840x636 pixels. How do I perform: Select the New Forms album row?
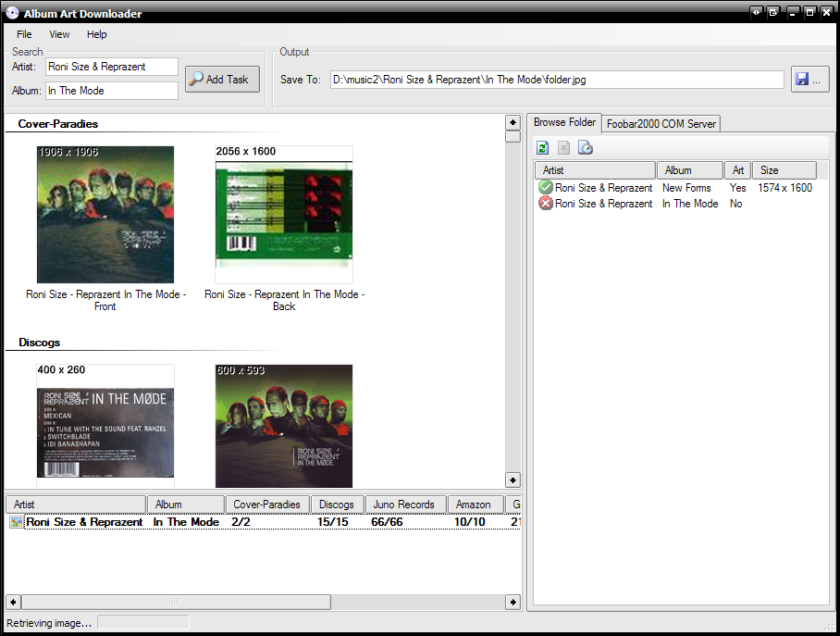[675, 188]
